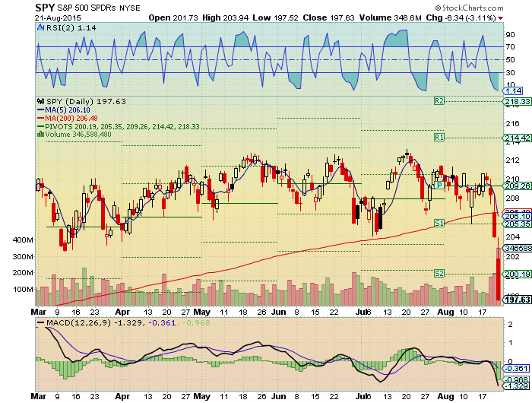Click the 209.26 price axis tag
The width and height of the screenshot is (532, 403).
point(518,186)
